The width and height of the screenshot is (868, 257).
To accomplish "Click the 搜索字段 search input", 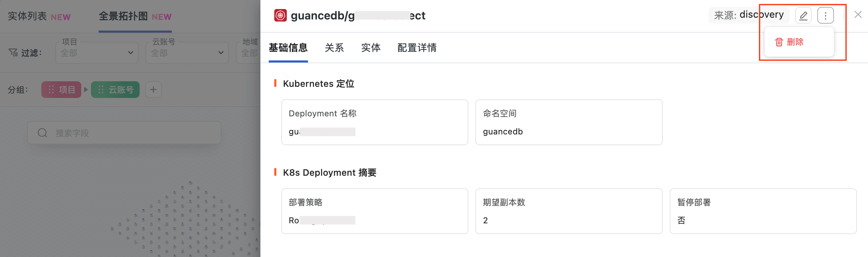I will coord(124,133).
